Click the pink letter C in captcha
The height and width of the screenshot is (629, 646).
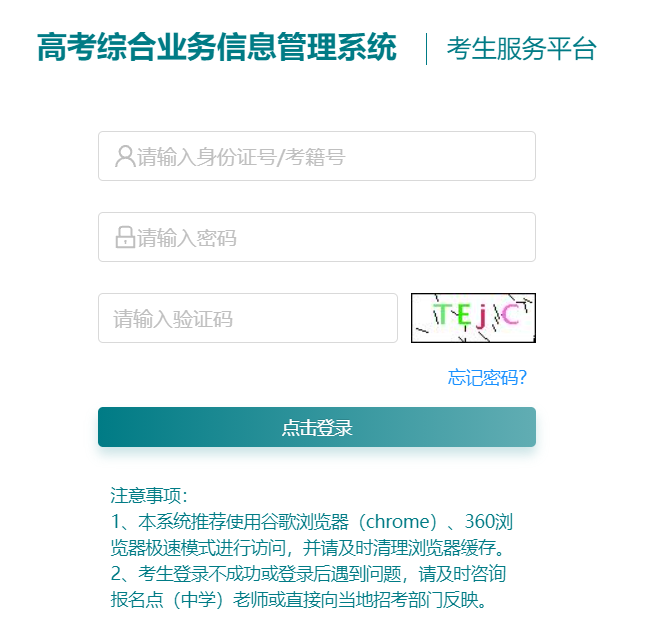pos(510,314)
